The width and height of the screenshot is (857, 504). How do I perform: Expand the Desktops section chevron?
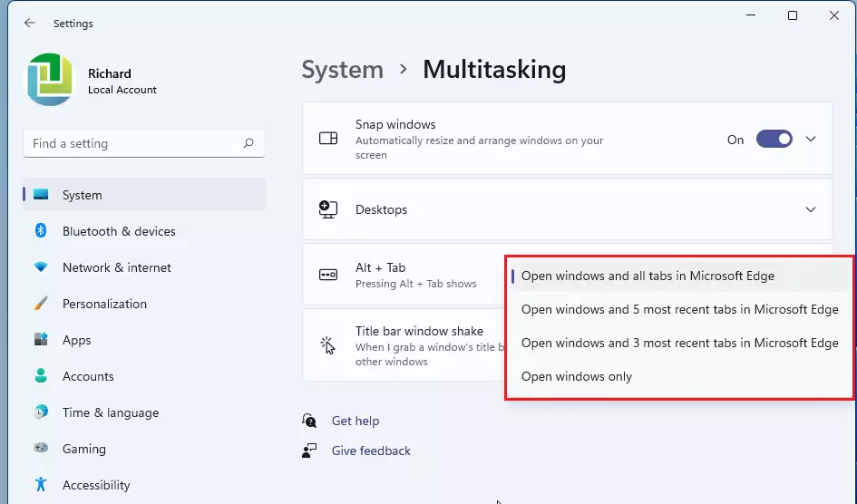pos(811,209)
